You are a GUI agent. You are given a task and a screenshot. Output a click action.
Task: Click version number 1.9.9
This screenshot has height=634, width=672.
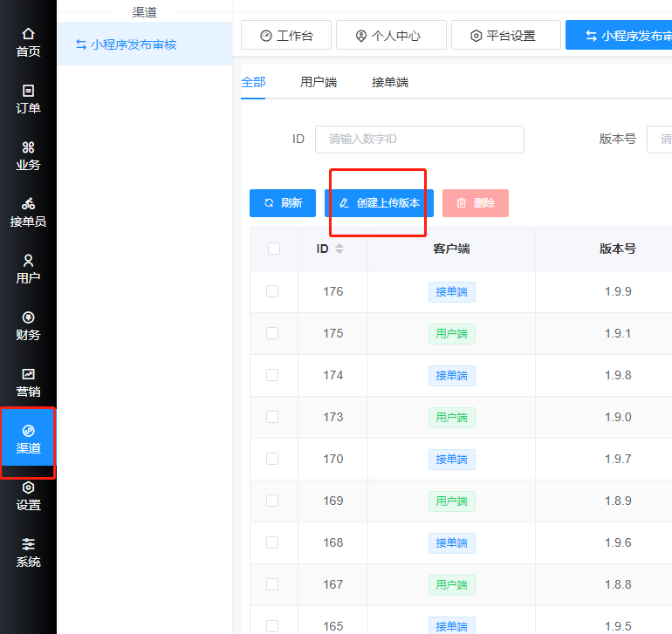pyautogui.click(x=618, y=292)
